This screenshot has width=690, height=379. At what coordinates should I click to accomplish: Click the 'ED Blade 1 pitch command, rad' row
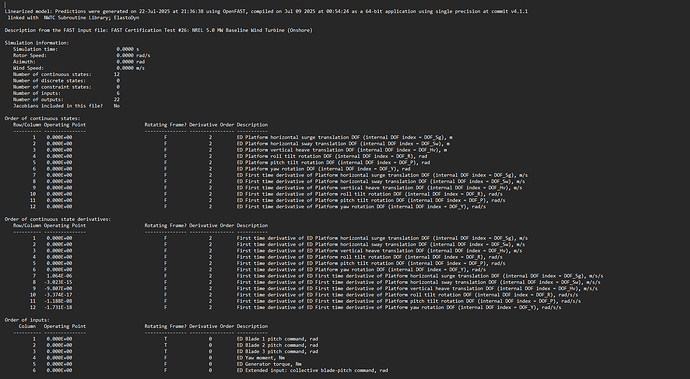[175, 339]
